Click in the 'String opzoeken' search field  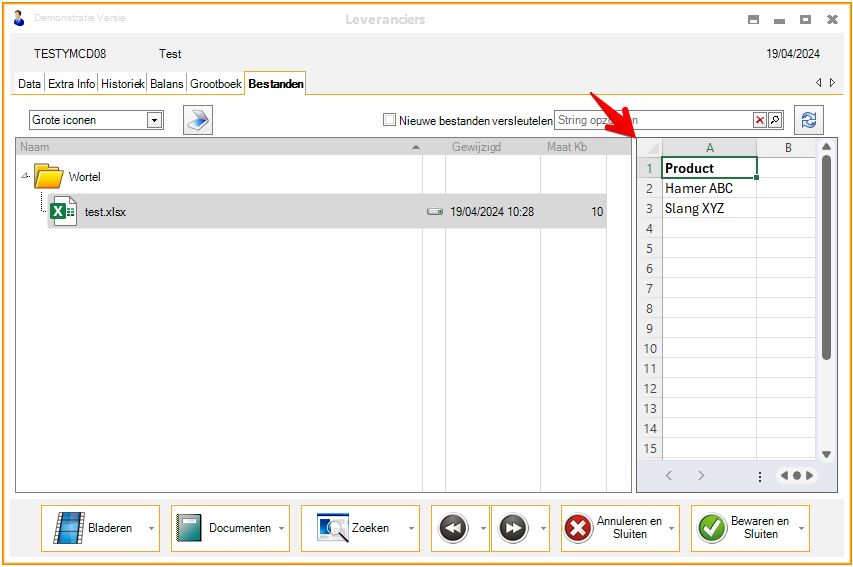pyautogui.click(x=652, y=120)
